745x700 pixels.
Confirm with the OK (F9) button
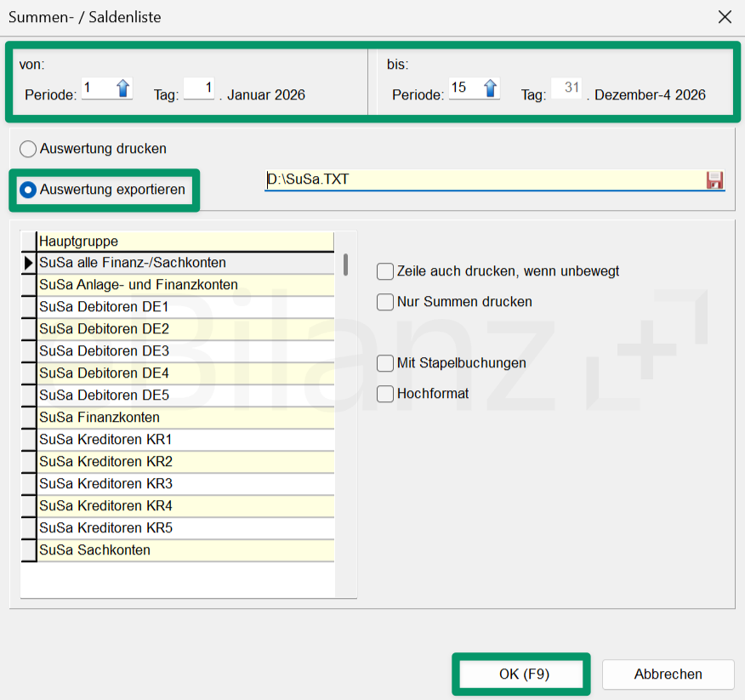tap(524, 674)
